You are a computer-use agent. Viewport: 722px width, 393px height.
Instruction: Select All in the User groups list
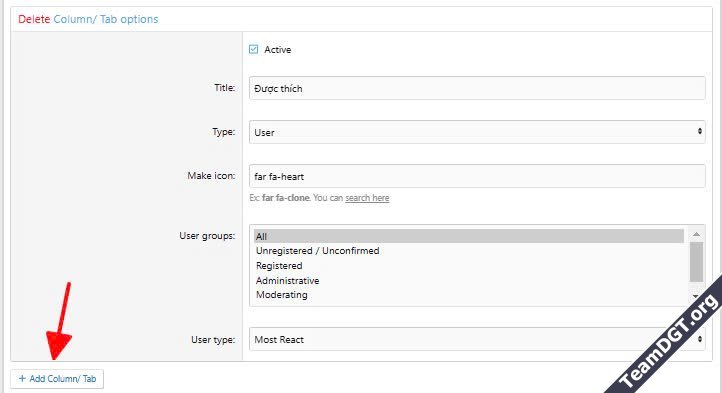[x=469, y=236]
